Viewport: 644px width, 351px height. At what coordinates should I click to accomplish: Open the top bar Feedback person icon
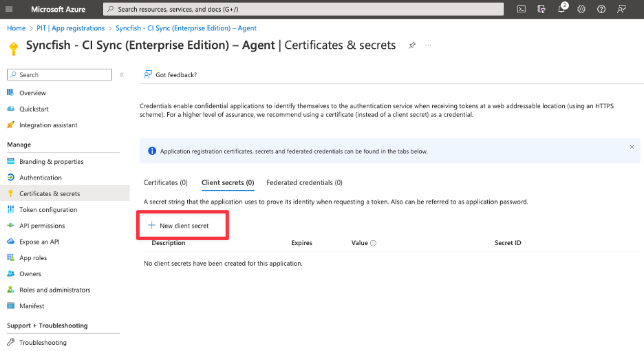(x=621, y=9)
